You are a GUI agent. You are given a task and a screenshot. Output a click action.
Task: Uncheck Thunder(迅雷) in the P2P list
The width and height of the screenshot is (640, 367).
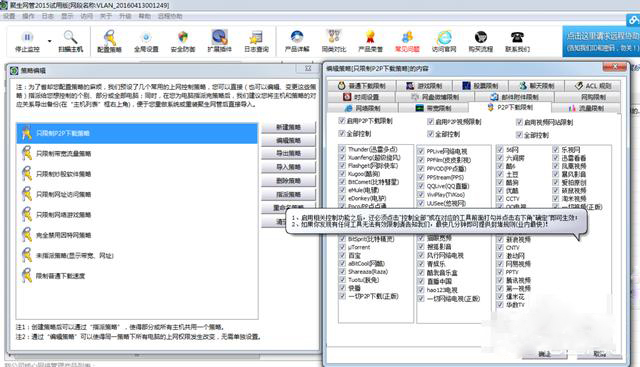point(342,149)
